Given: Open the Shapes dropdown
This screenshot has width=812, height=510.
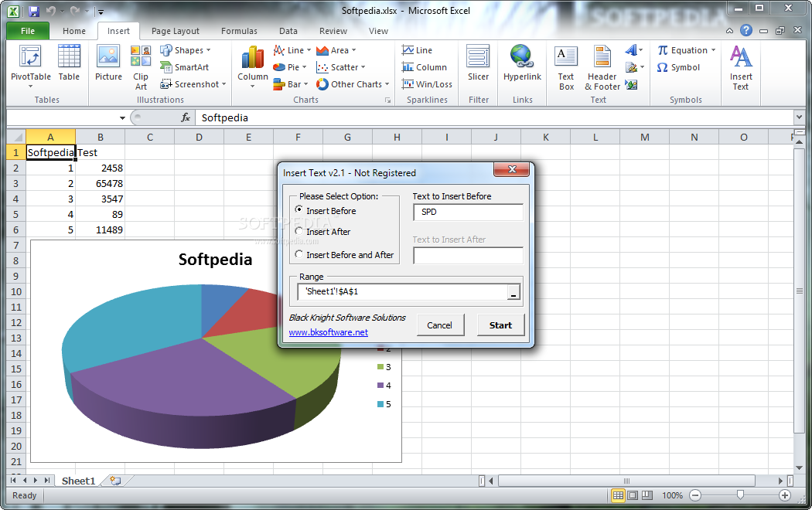Looking at the screenshot, I should (x=186, y=50).
